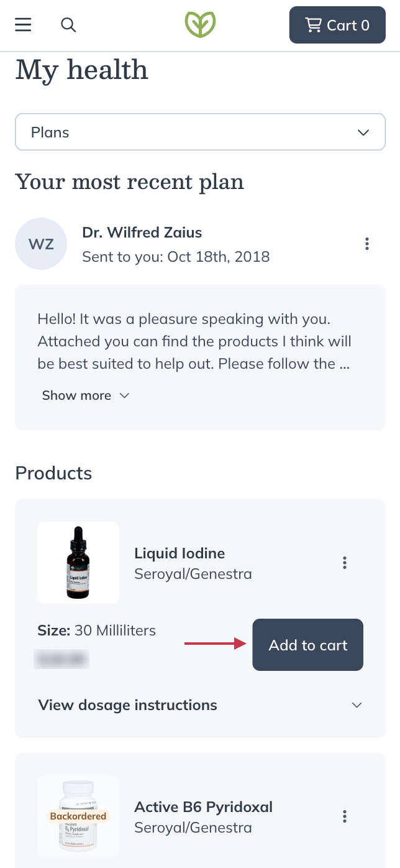Open the hamburger menu

coord(24,25)
